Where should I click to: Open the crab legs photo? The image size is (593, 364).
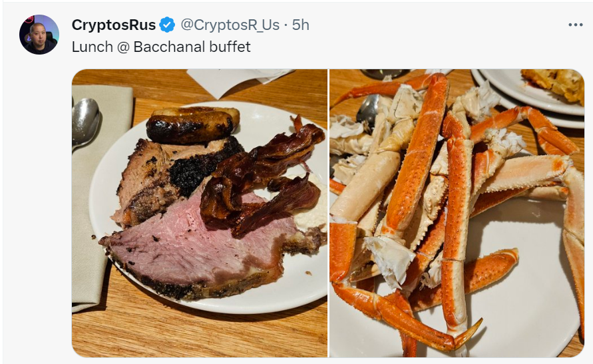(x=457, y=213)
